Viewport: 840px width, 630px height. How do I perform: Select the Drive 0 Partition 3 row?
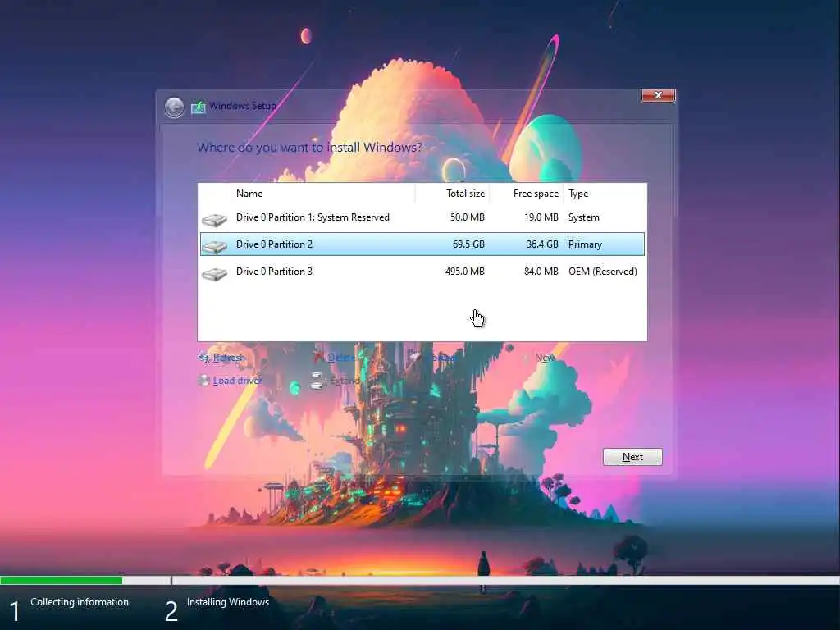click(422, 272)
